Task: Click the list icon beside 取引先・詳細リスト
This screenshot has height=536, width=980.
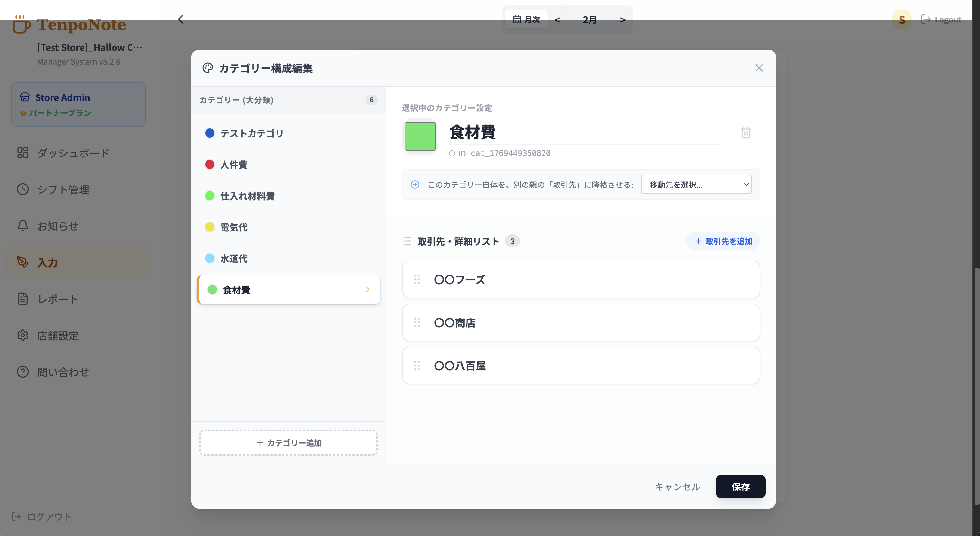Action: coord(407,241)
